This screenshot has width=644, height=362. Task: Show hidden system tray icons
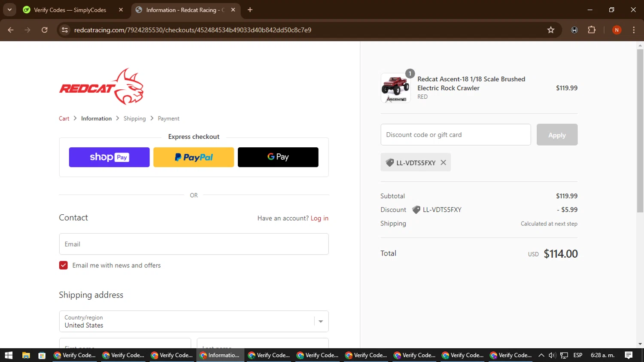[x=541, y=355]
